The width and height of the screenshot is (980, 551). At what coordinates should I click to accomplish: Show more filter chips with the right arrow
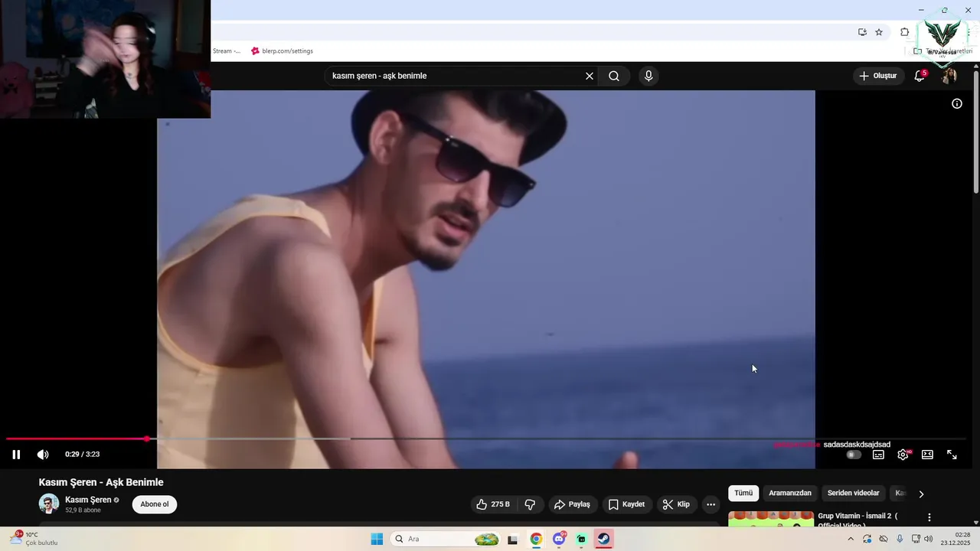point(921,494)
